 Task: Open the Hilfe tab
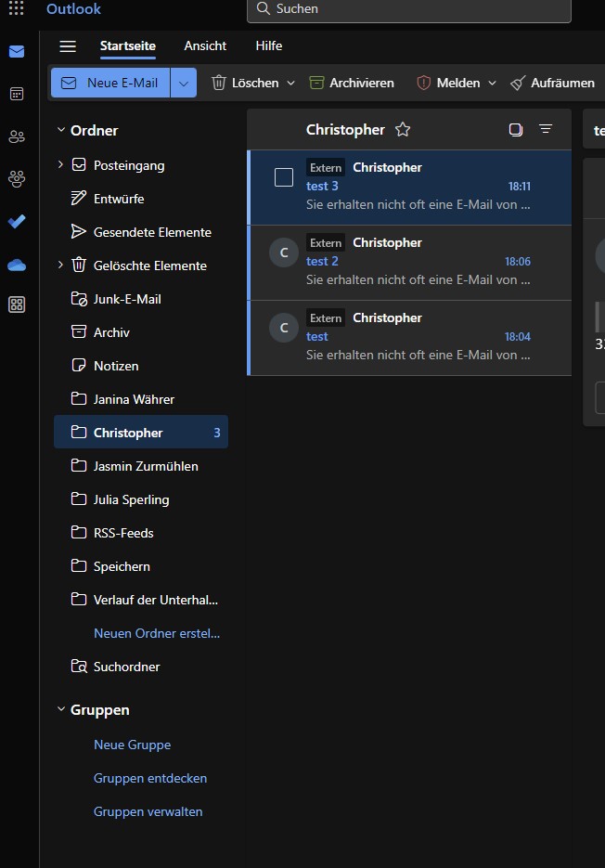click(269, 45)
